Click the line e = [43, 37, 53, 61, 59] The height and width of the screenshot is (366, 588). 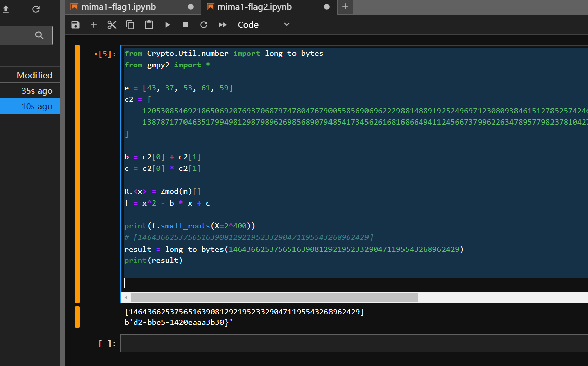[x=178, y=88]
